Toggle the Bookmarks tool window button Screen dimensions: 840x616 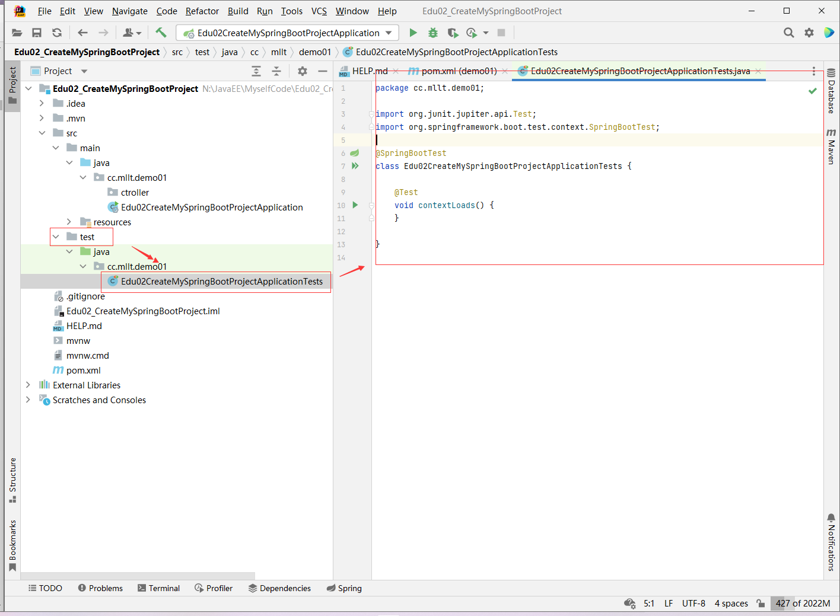point(12,545)
